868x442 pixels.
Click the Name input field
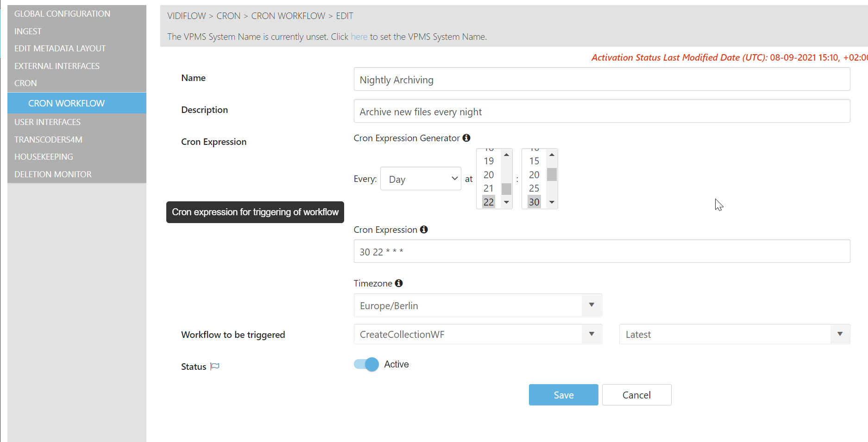point(601,80)
